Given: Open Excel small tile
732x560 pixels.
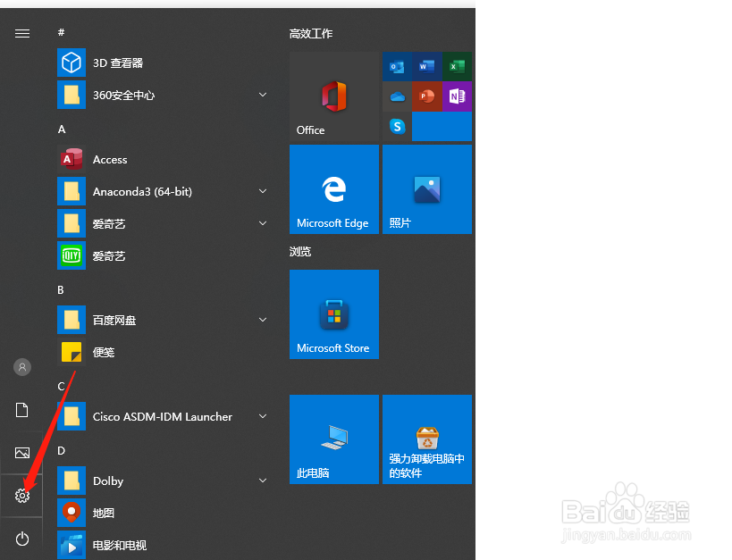Looking at the screenshot, I should coord(457,67).
